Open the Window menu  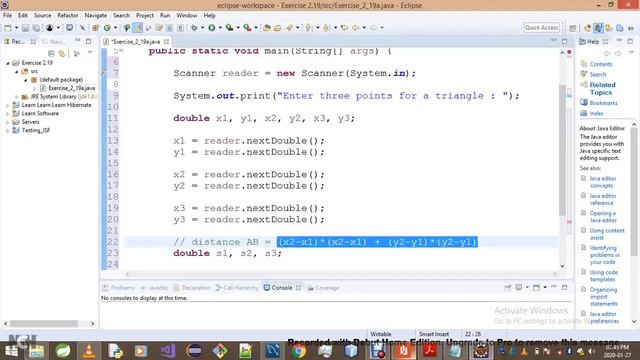click(x=187, y=16)
